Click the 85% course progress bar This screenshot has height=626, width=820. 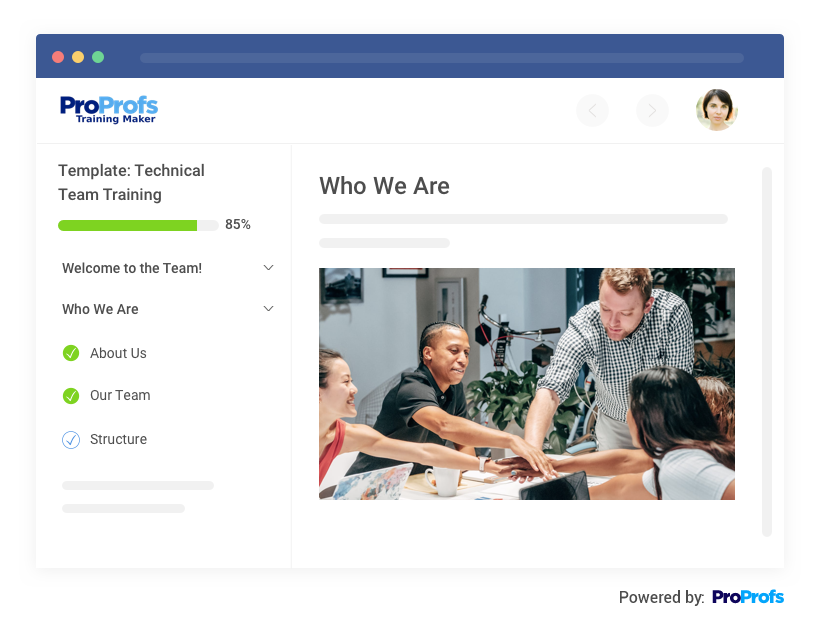pos(138,225)
